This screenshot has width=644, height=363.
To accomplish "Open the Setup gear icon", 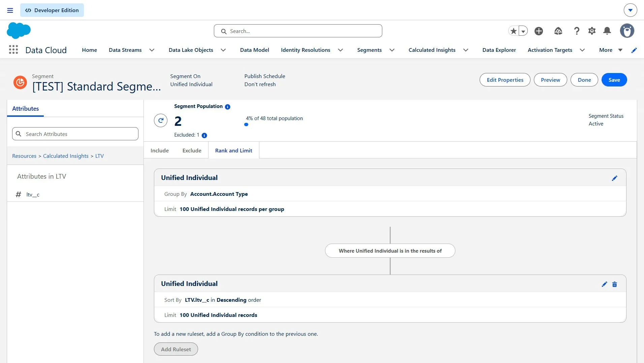I will pyautogui.click(x=592, y=31).
